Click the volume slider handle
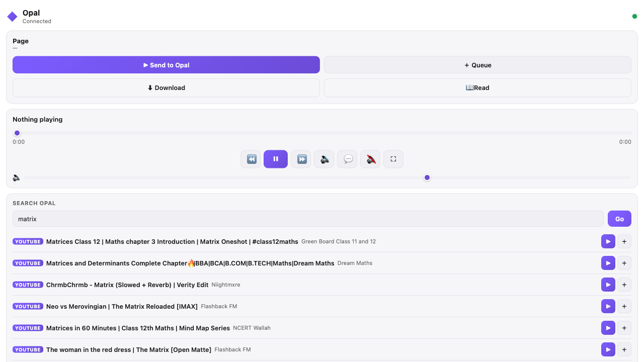The width and height of the screenshot is (644, 362). [x=427, y=177]
